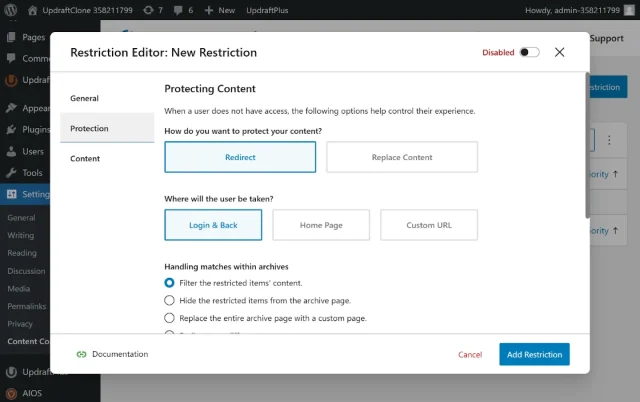Image resolution: width=640 pixels, height=402 pixels.
Task: Open Writing settings submenu item
Action: (21, 235)
